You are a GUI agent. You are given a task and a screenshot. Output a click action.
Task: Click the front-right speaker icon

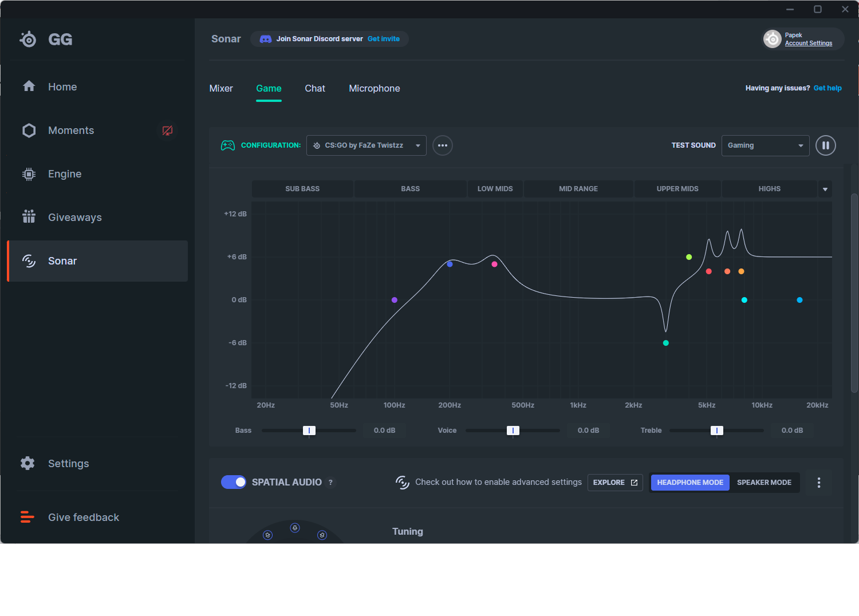322,535
